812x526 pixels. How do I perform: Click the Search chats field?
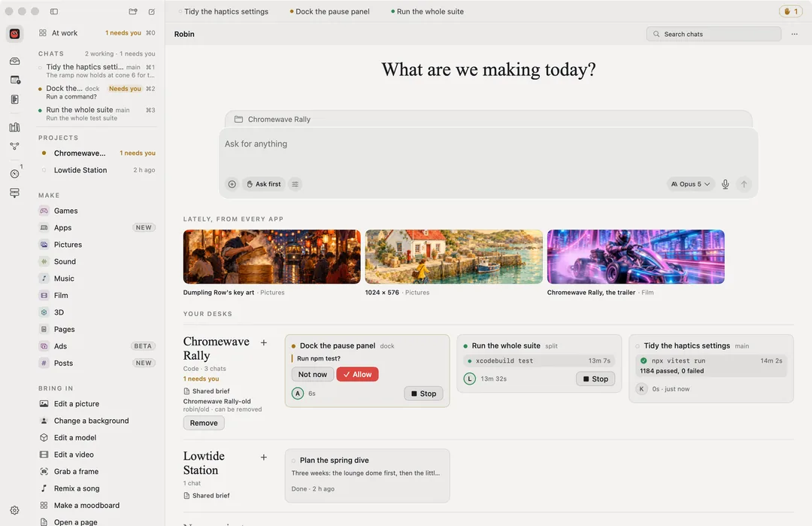pos(714,34)
